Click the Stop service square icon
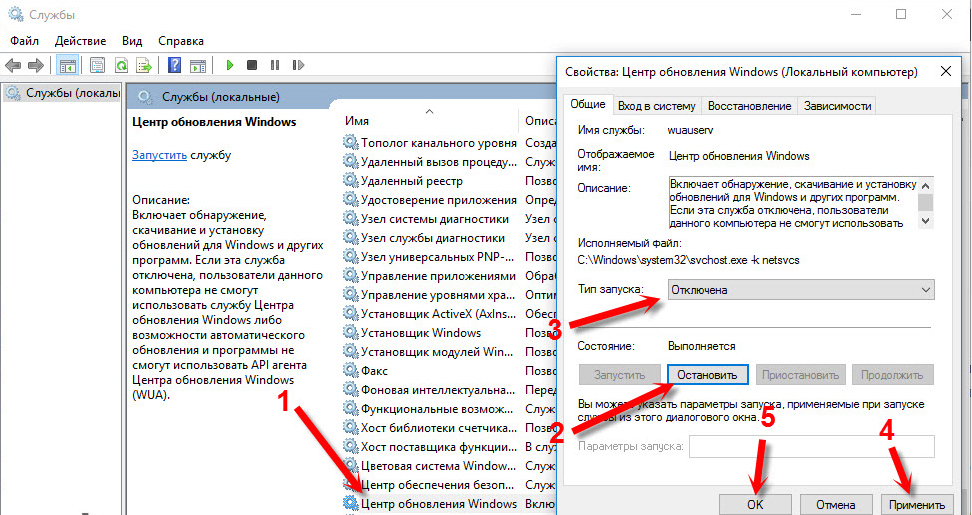This screenshot has height=515, width=972. pos(252,65)
